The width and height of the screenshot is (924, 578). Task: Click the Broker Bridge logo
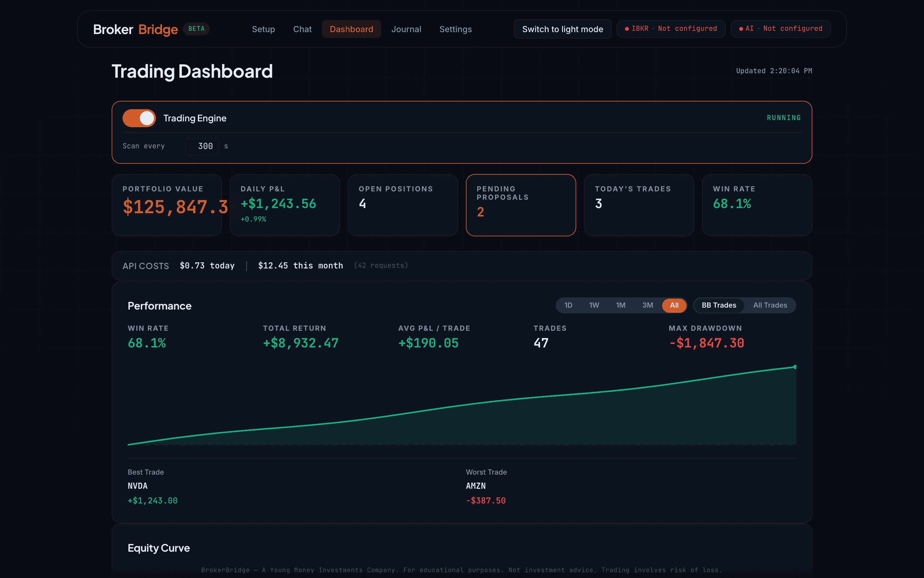coord(135,29)
